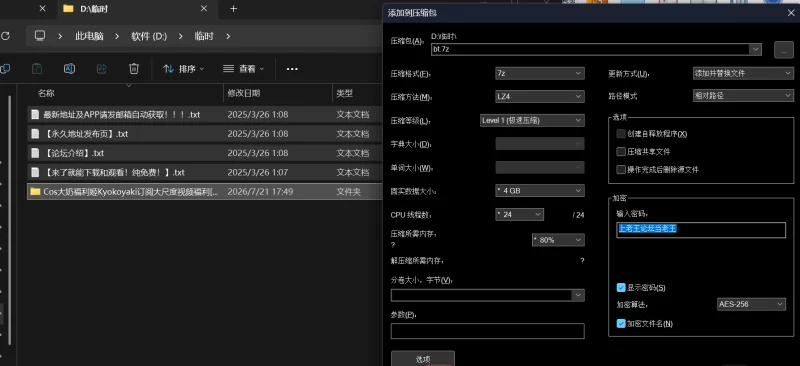Click the delete trash can toolbar icon
This screenshot has width=800, height=366.
134,68
